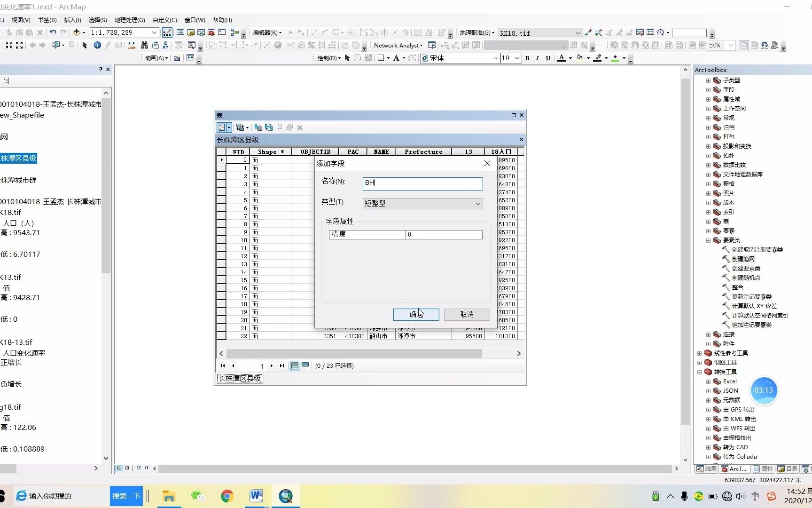
Task: Click the Switch Selection icon in table toolbar
Action: [x=268, y=127]
